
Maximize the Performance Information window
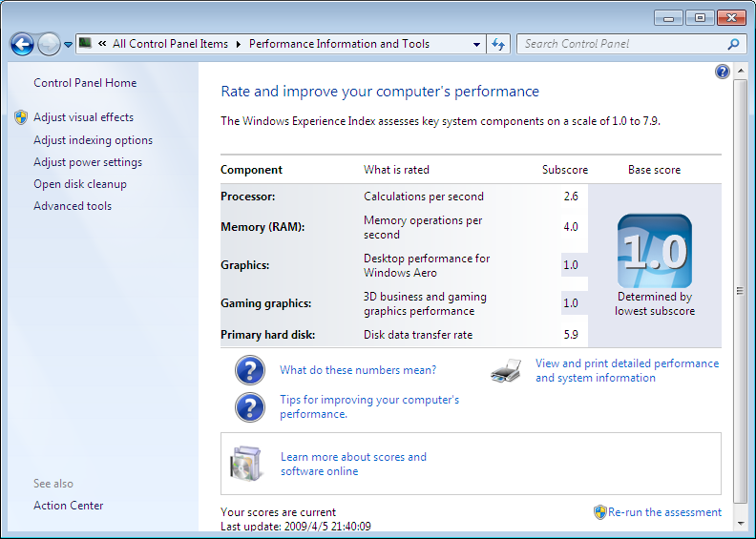tap(700, 18)
